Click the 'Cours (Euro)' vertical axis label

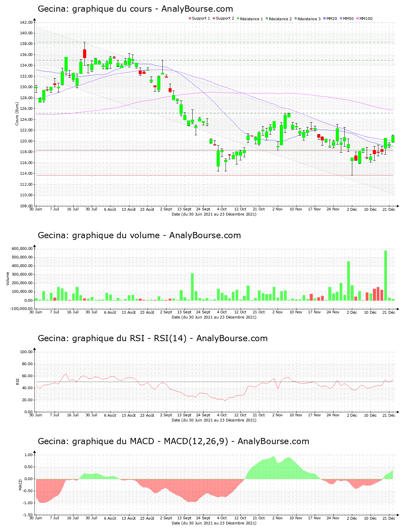click(17, 114)
